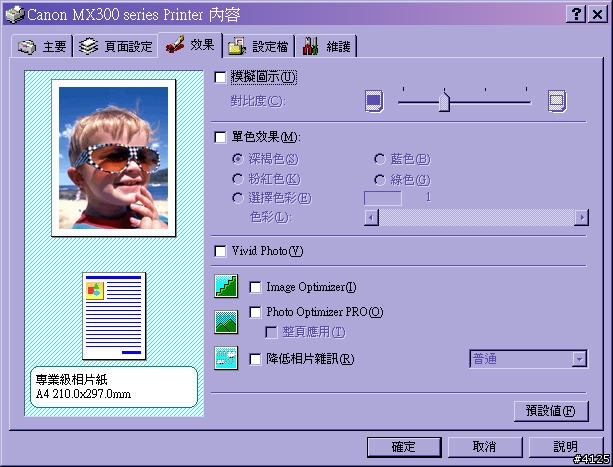The image size is (613, 467).
Task: Click the Canon printer icon in title bar
Action: pyautogui.click(x=14, y=14)
